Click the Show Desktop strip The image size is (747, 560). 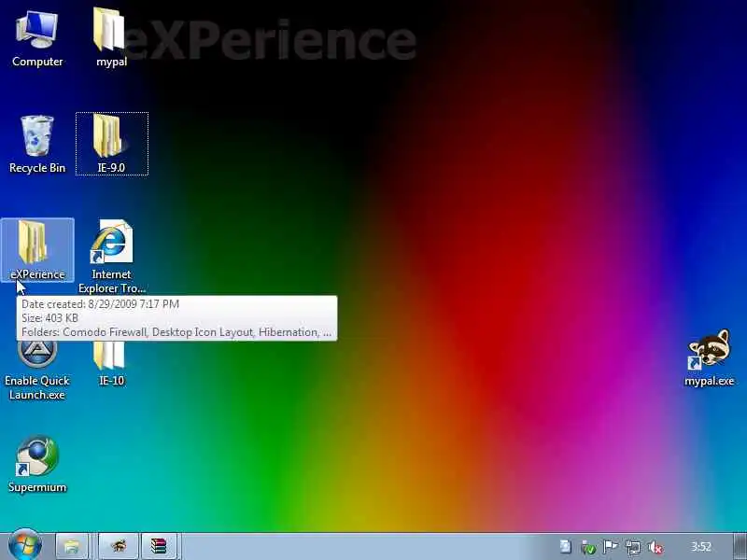[x=739, y=546]
